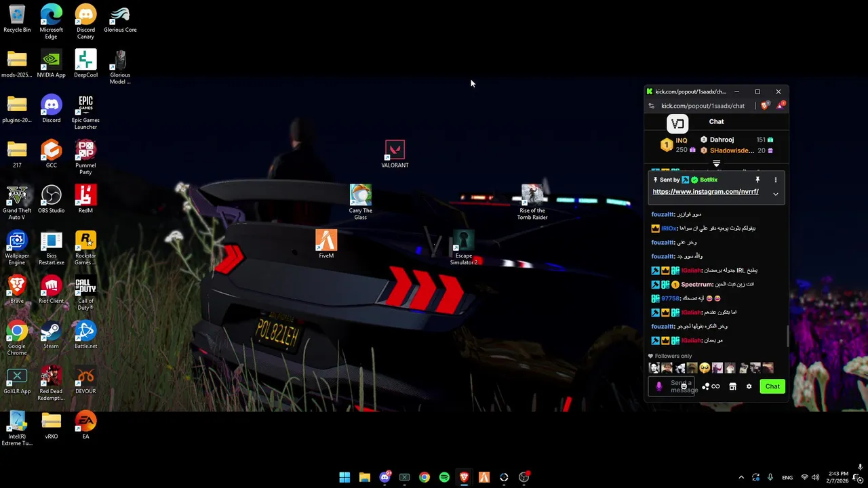The width and height of the screenshot is (868, 488).
Task: Expand the pinned message chevron
Action: [x=776, y=195]
